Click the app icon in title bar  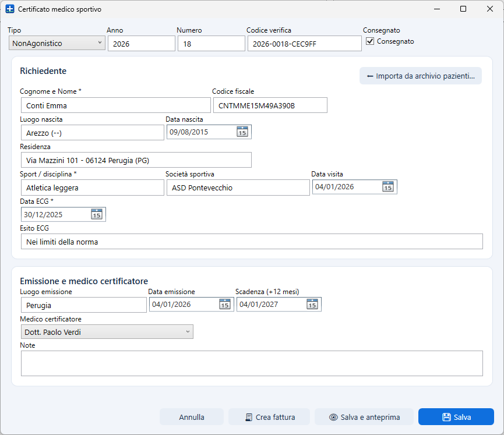10,9
